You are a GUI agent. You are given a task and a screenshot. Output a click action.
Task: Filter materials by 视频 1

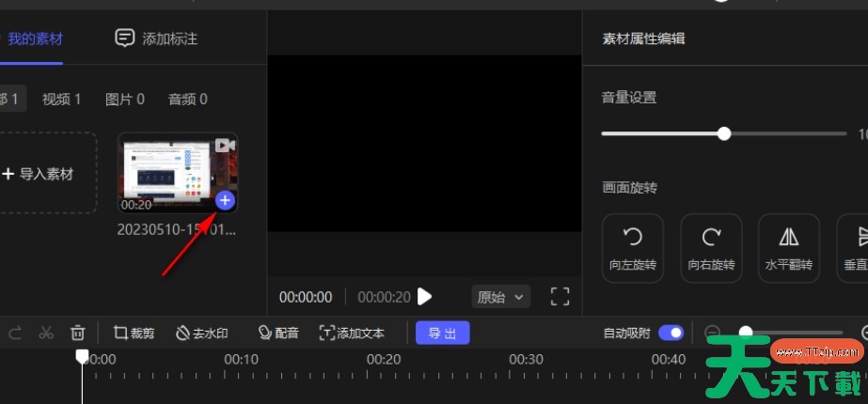(x=64, y=99)
